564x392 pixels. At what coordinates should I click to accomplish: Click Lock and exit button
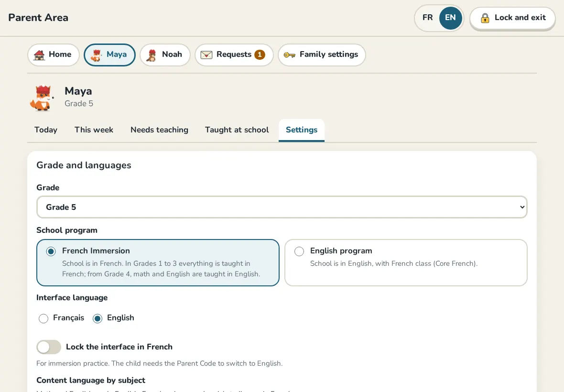pyautogui.click(x=512, y=18)
